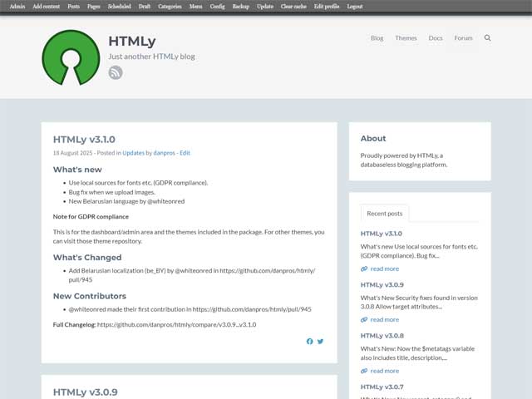
Task: Click read more under HTMLy v3.0.8
Action: (x=384, y=371)
